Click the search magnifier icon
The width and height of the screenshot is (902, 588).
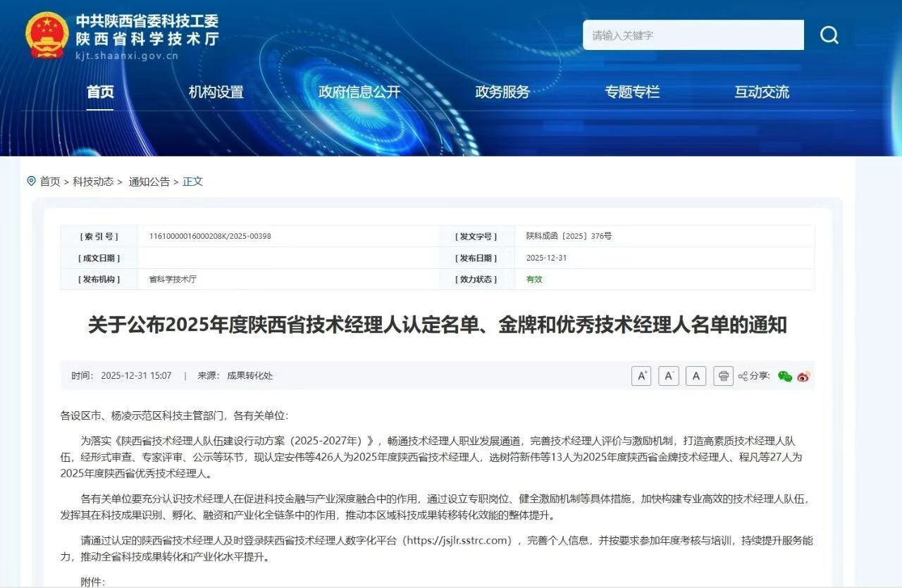click(829, 35)
